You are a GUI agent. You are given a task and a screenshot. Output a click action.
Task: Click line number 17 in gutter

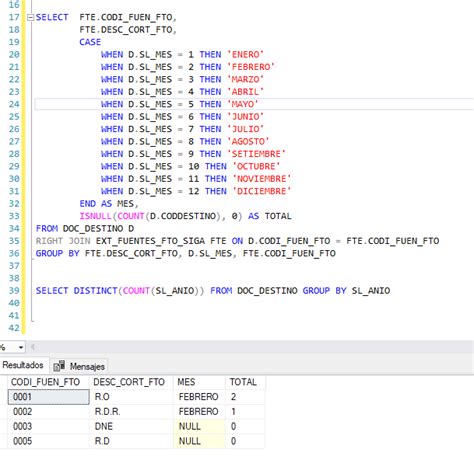(x=14, y=17)
